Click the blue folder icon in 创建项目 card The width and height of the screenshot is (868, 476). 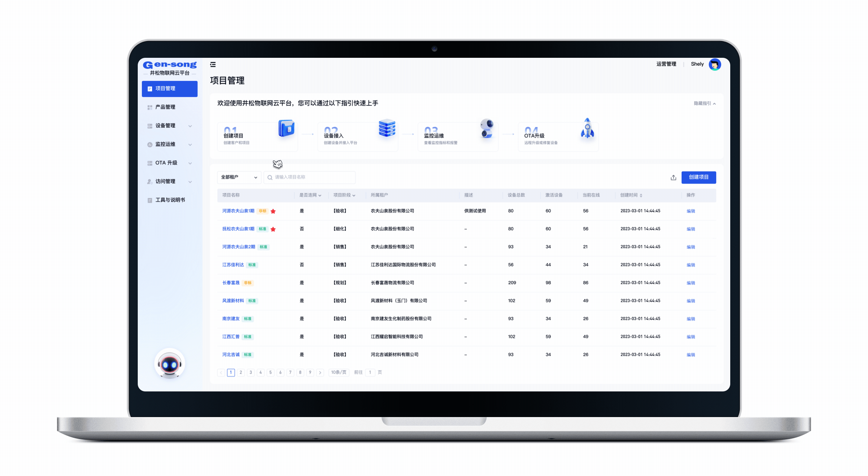tap(286, 129)
